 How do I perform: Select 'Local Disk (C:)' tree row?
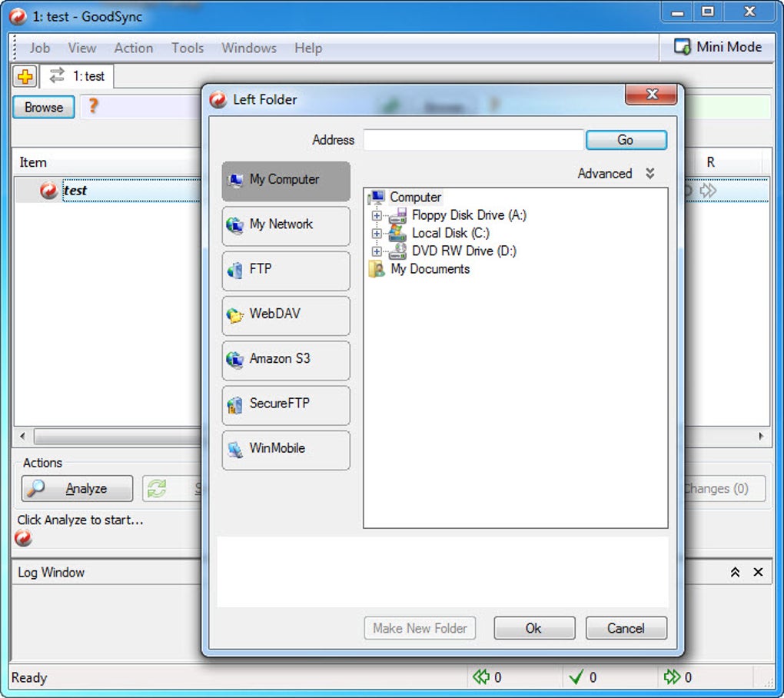450,234
